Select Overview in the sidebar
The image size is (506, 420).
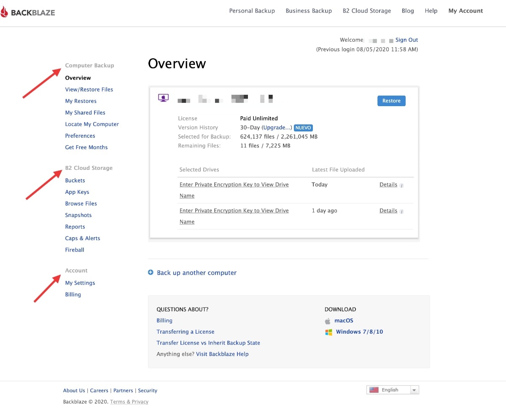click(x=78, y=78)
